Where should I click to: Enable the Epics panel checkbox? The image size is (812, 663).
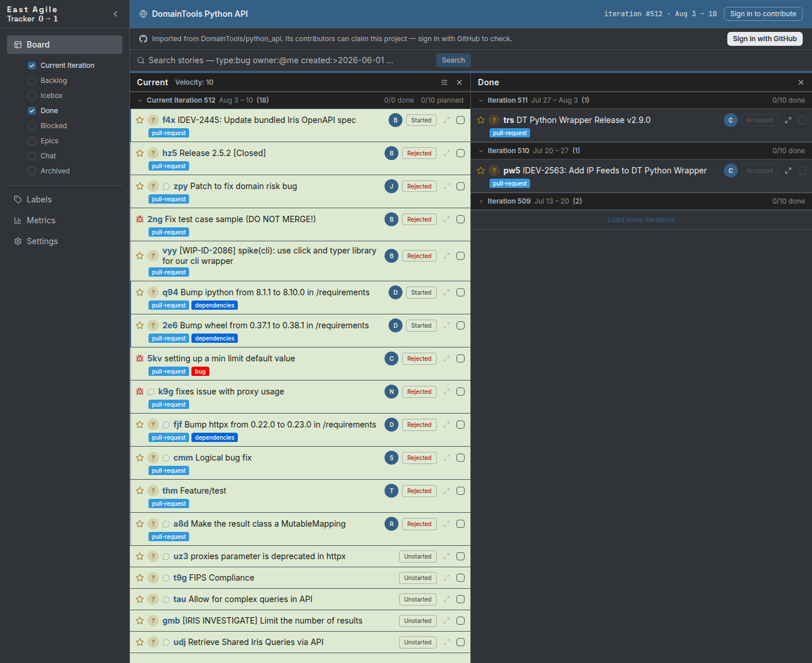point(32,141)
